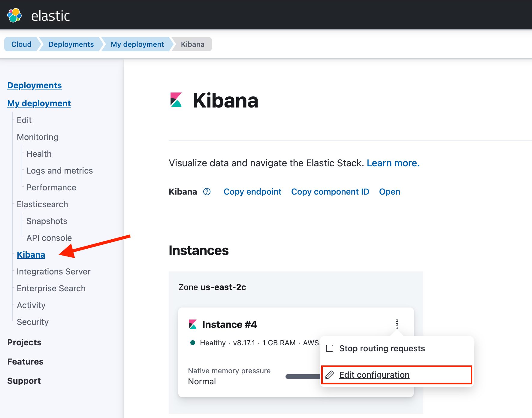Open Snapshots under Elasticsearch
532x418 pixels.
click(x=47, y=221)
